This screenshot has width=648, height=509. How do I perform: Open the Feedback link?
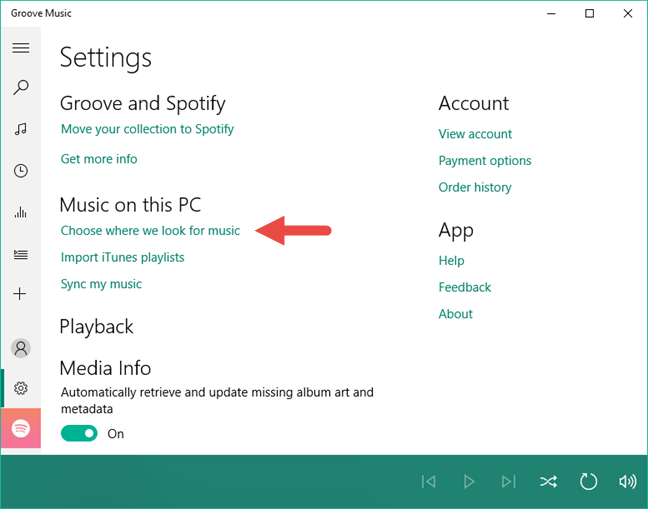pos(465,287)
